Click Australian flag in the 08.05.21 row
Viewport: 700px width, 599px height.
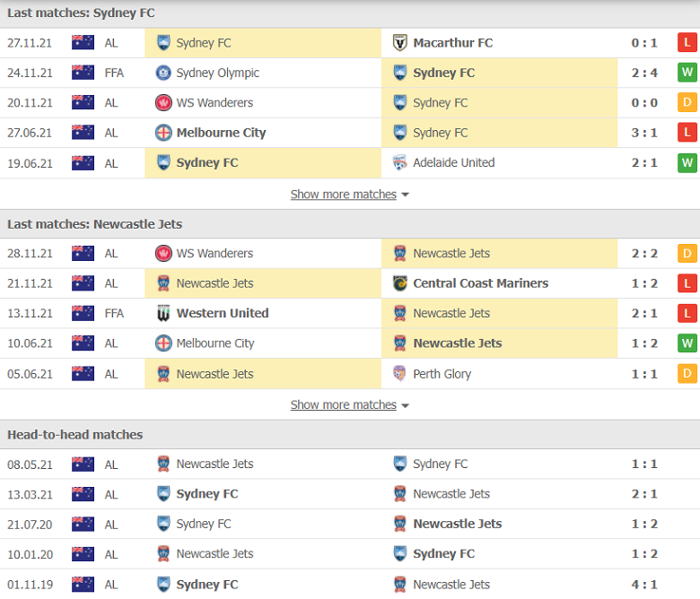(83, 464)
